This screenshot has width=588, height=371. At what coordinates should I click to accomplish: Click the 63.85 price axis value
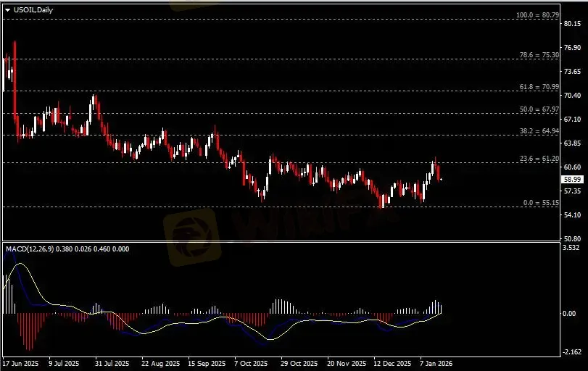[x=573, y=143]
